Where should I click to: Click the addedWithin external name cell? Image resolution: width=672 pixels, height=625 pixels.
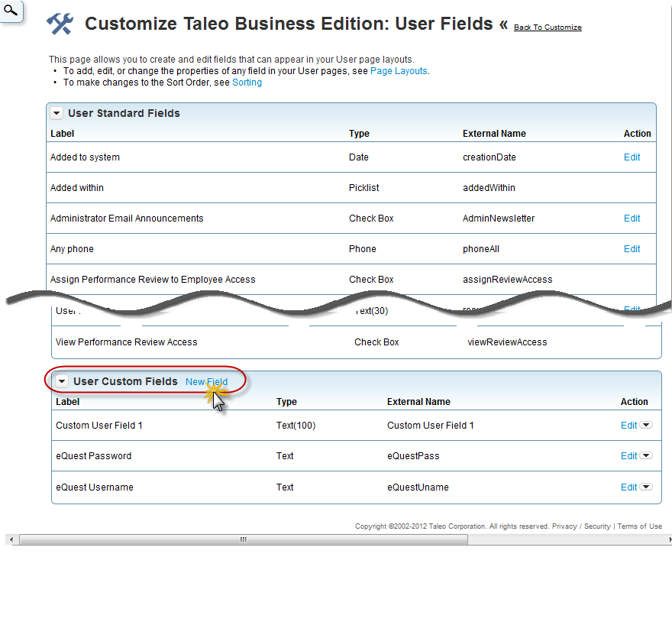[489, 188]
